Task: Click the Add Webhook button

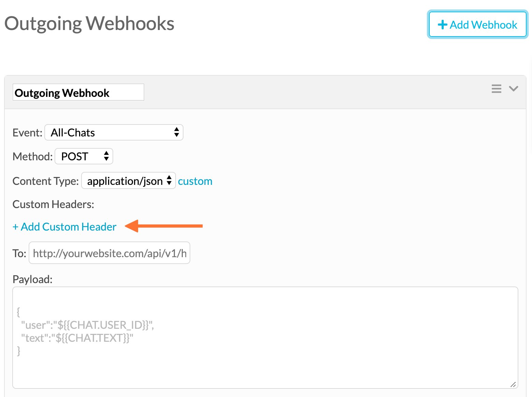Action: [x=477, y=24]
